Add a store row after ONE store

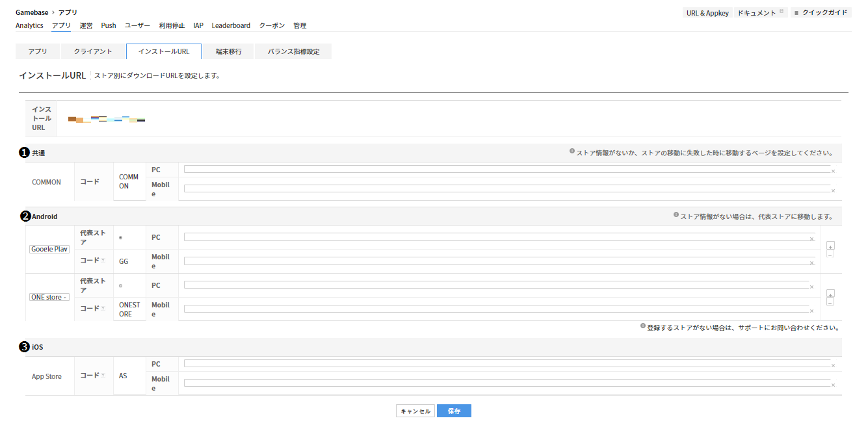[830, 294]
